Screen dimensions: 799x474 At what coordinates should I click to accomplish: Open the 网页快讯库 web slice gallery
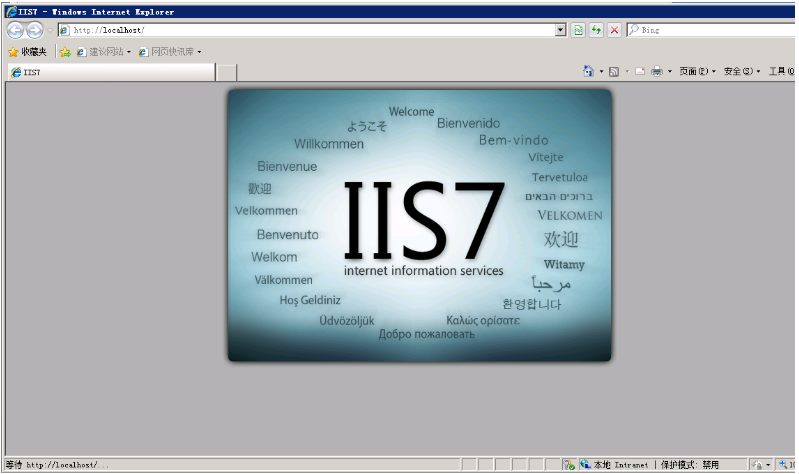170,51
